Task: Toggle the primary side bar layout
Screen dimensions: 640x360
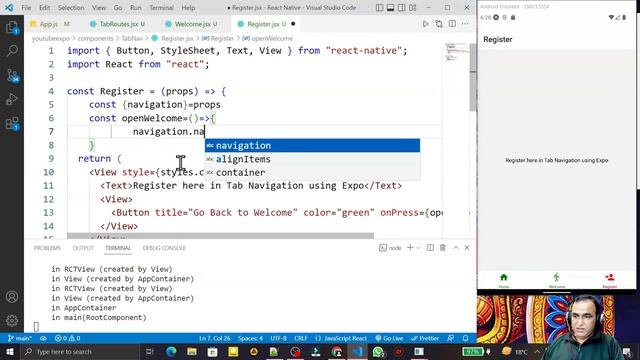Action: point(379,8)
